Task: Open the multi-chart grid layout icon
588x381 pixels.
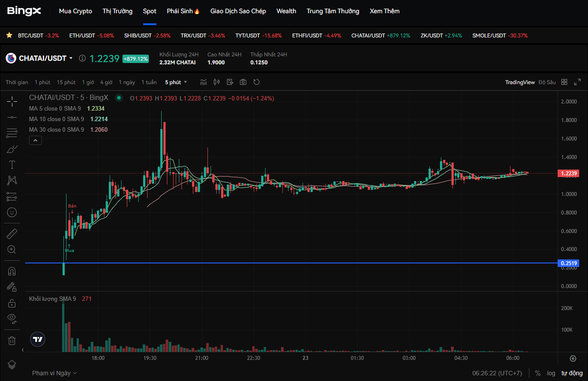Action: [565, 82]
